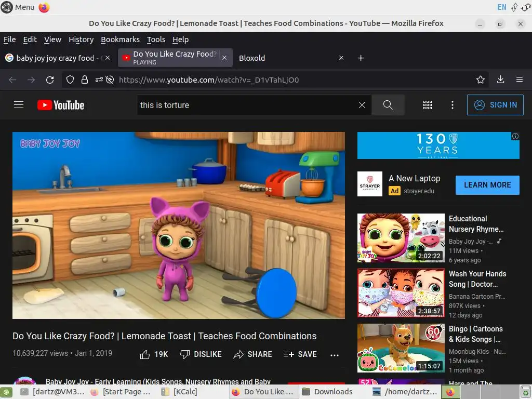The height and width of the screenshot is (399, 532).
Task: Open the Bingo Cartoons video thumbnail
Action: pyautogui.click(x=401, y=348)
